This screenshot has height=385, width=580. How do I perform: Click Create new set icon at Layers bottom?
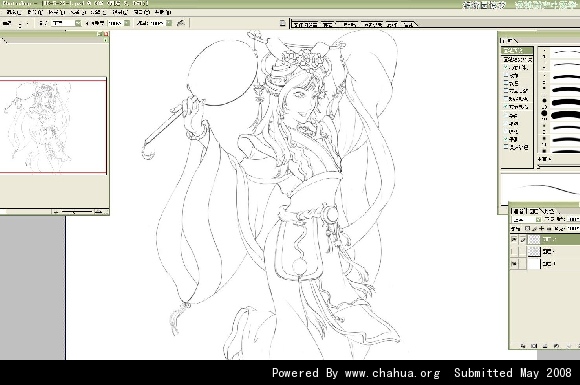click(545, 346)
